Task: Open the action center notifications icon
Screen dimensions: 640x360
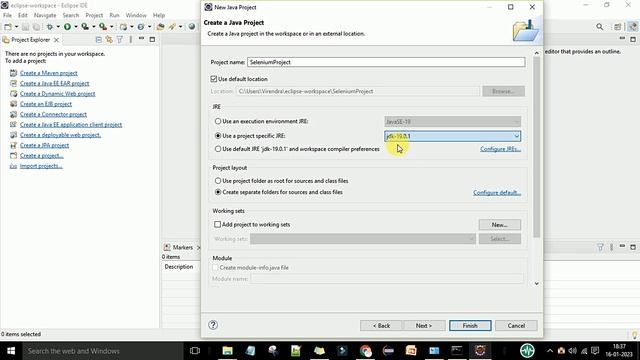Action: [x=595, y=351]
